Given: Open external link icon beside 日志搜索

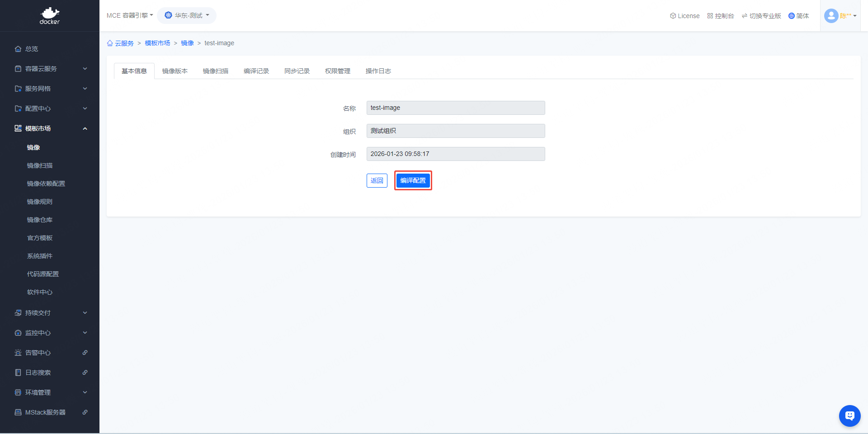Looking at the screenshot, I should click(85, 373).
